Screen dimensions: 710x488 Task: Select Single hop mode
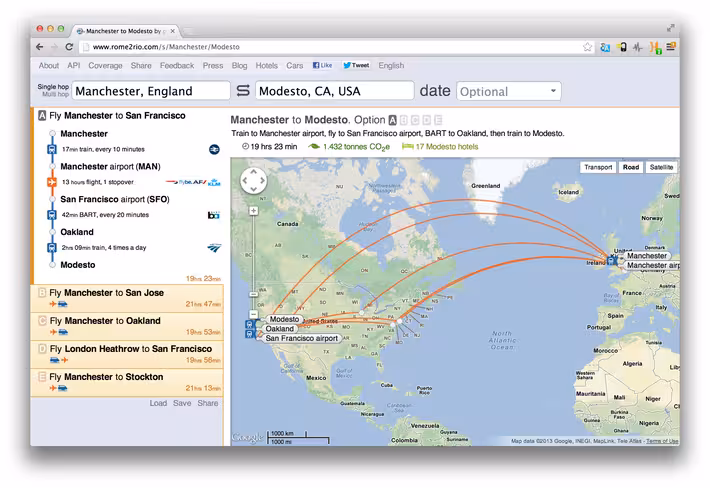[53, 86]
